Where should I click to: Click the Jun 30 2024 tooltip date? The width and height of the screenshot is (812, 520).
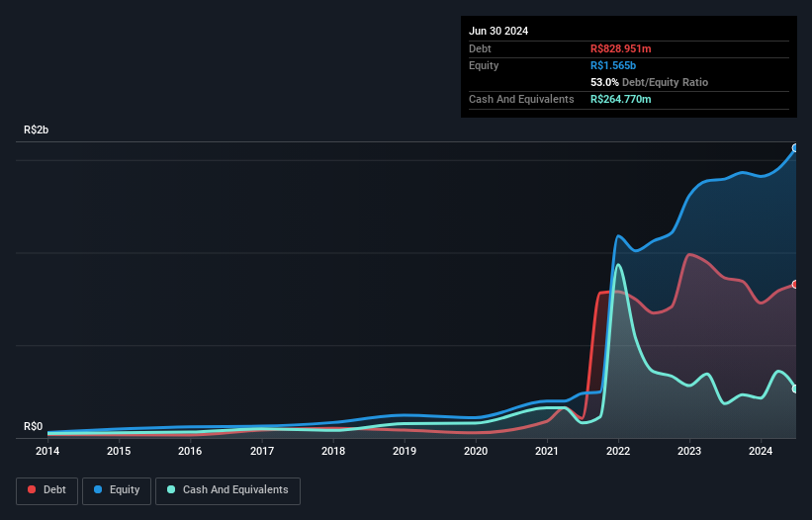[x=498, y=31]
